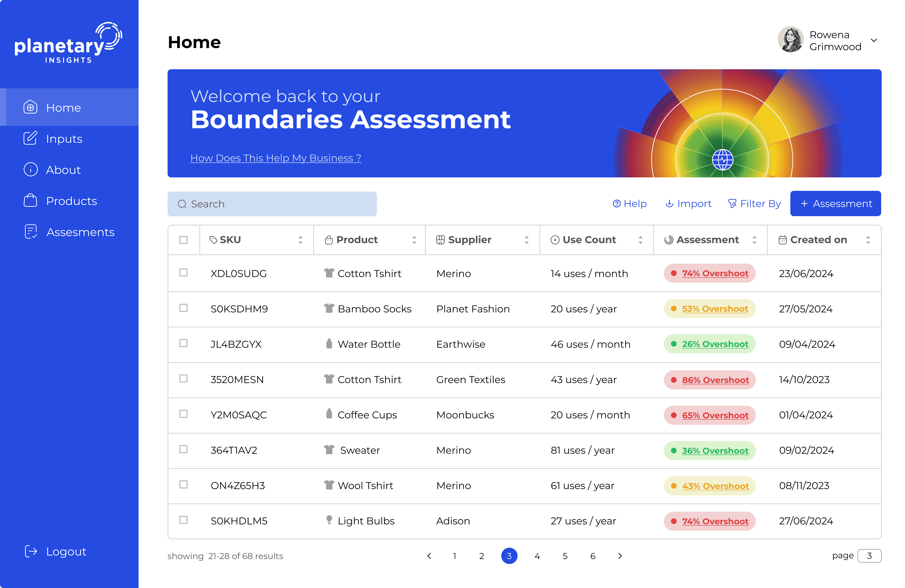Sort by the SKU column arrows
The width and height of the screenshot is (905, 588).
pos(300,240)
